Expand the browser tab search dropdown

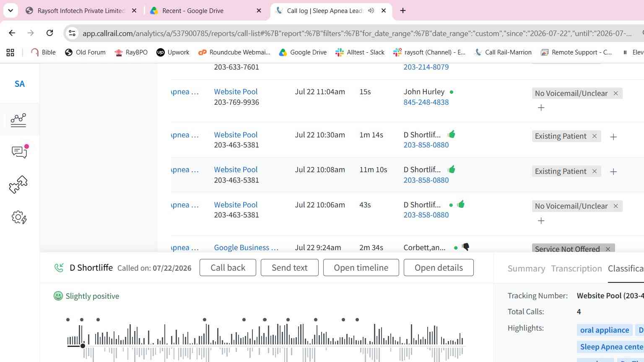coord(10,10)
